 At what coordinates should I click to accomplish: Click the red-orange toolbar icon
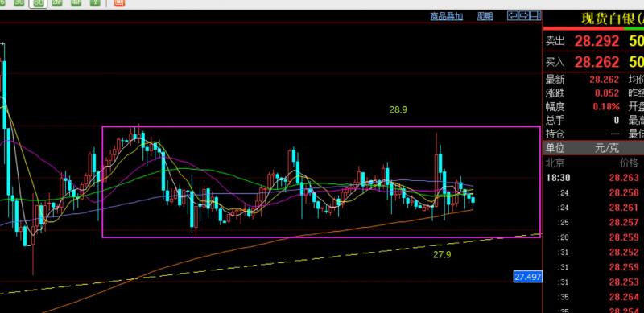119,2
